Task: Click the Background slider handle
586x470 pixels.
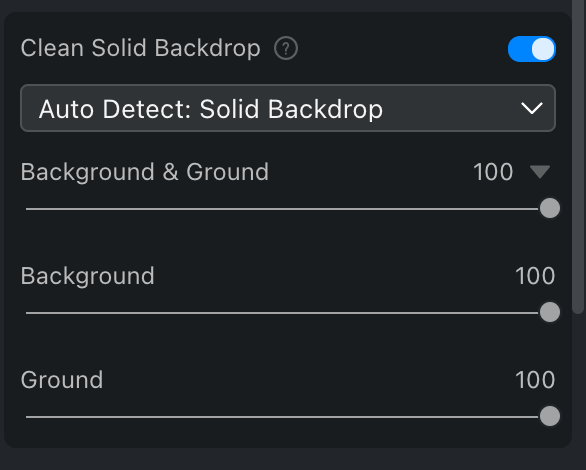Action: point(550,312)
